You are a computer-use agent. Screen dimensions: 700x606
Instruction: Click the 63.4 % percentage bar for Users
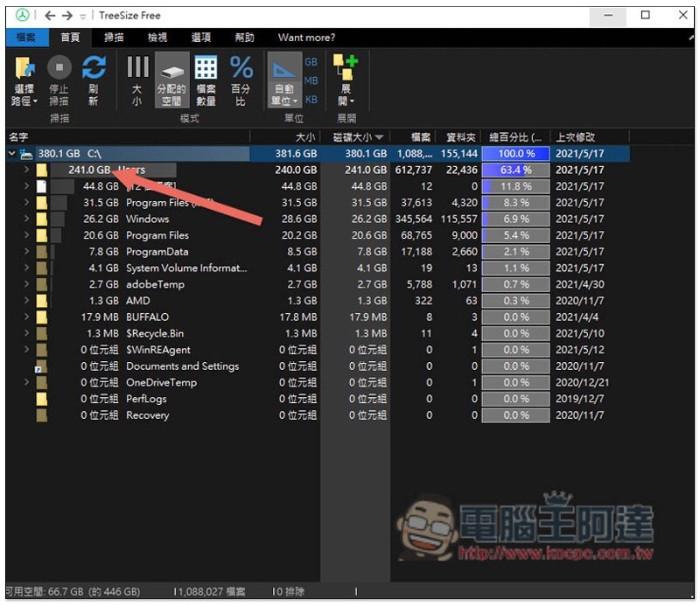[515, 170]
